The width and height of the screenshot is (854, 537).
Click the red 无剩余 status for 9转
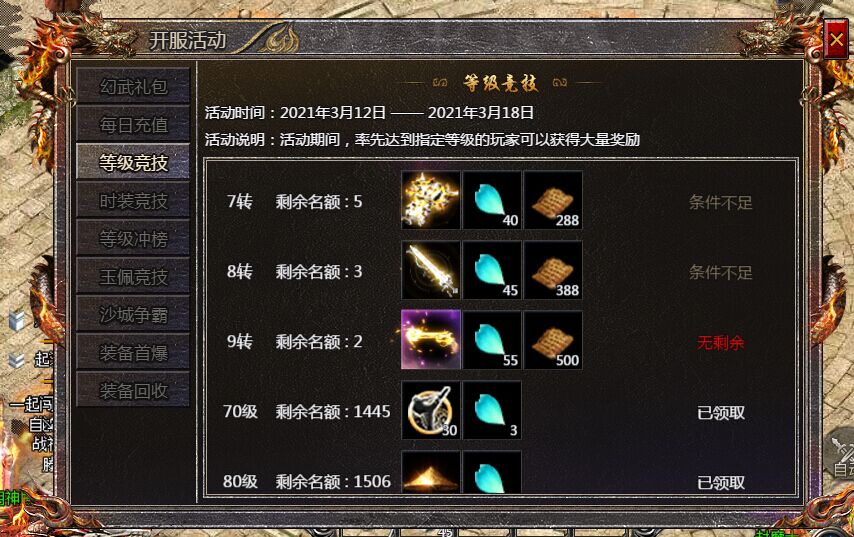click(x=721, y=343)
